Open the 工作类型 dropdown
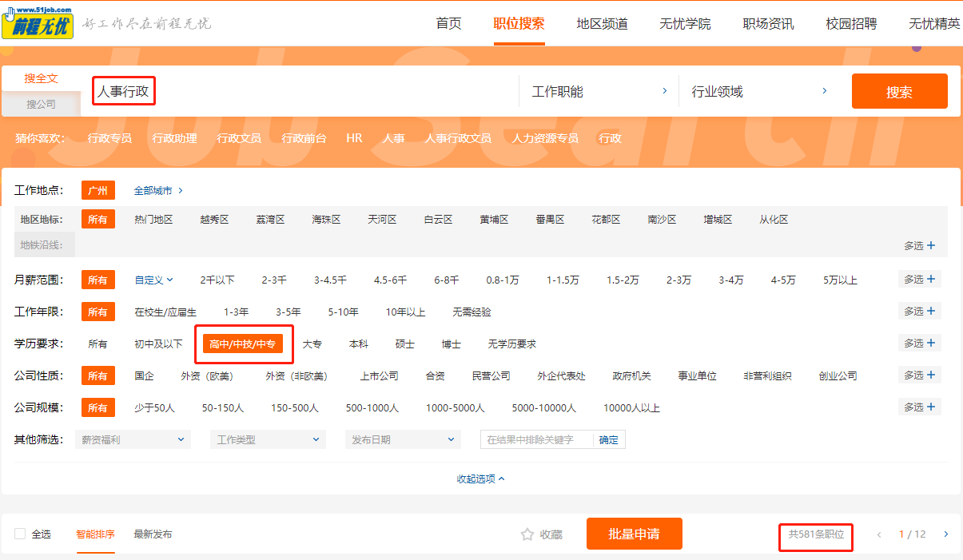Image resolution: width=963 pixels, height=560 pixels. click(268, 439)
